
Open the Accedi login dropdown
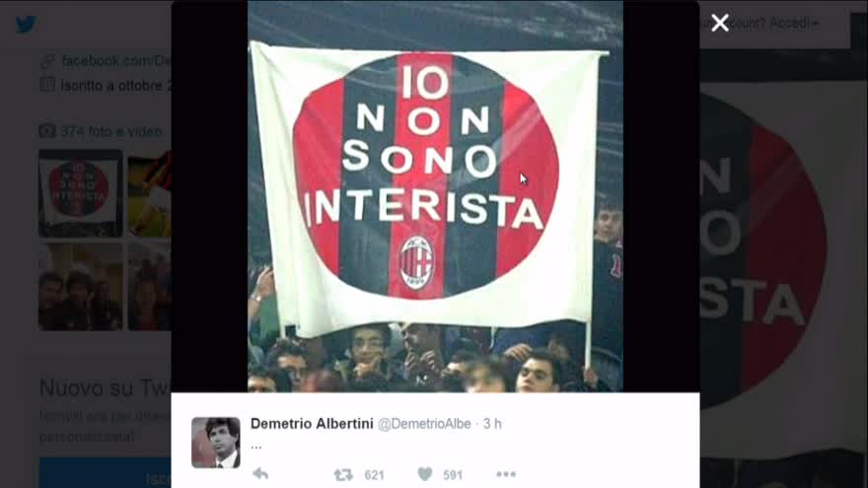793,24
